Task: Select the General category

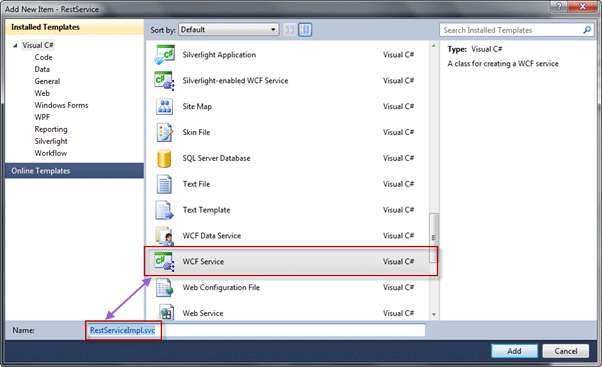Action: point(47,81)
